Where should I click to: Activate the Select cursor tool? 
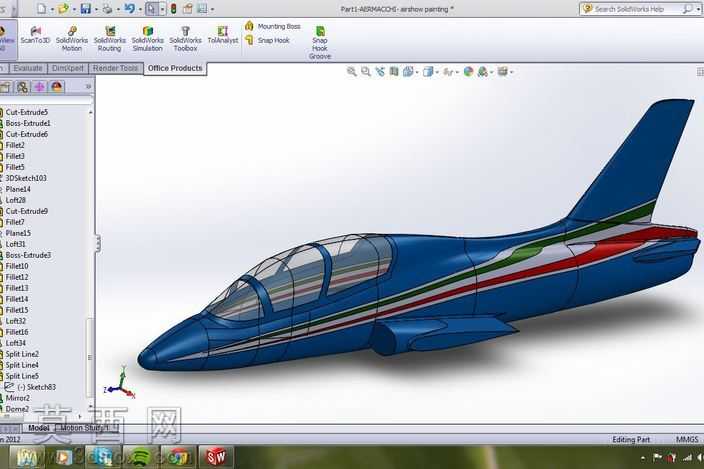152,8
